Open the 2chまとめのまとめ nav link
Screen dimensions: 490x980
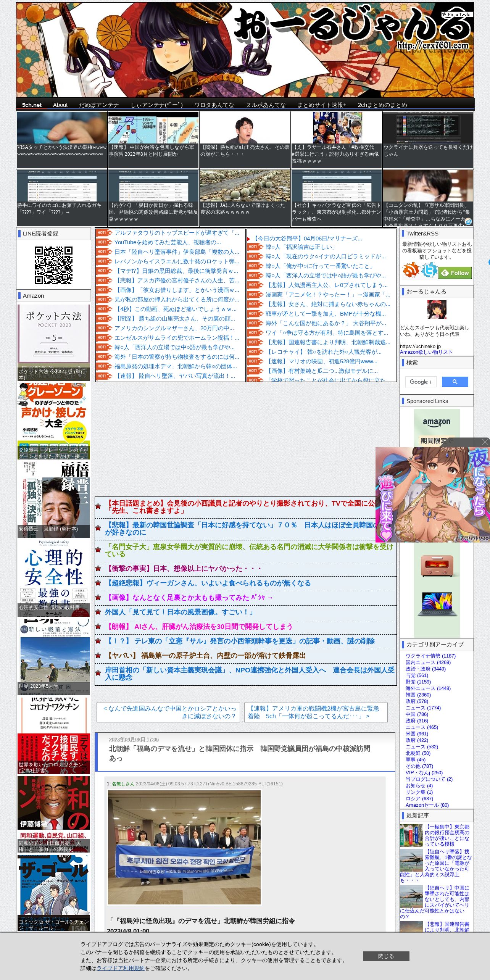382,105
